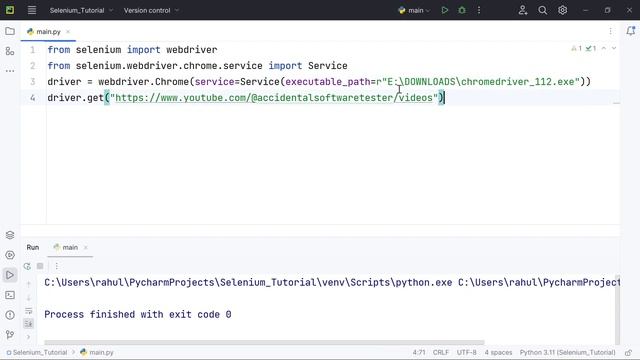Open Run panel more options
The width and height of the screenshot is (640, 360).
click(57, 266)
